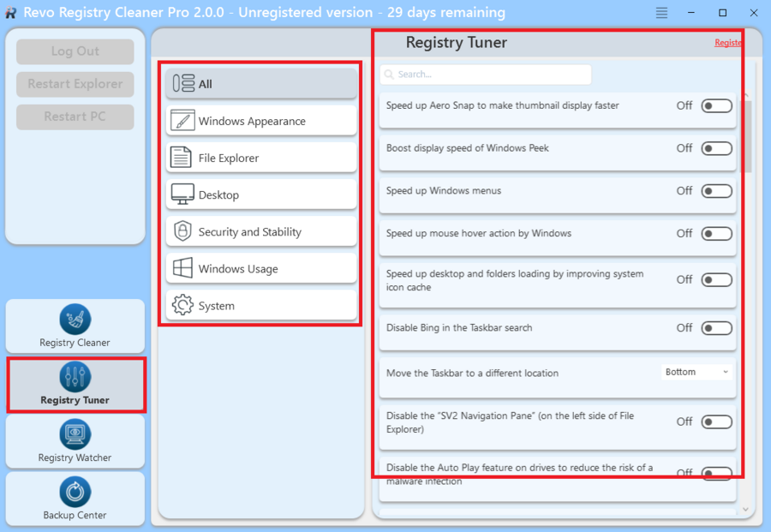Click "Speed up mouse hover action by Windows" text
Screen dimensions: 771x532
coord(478,234)
